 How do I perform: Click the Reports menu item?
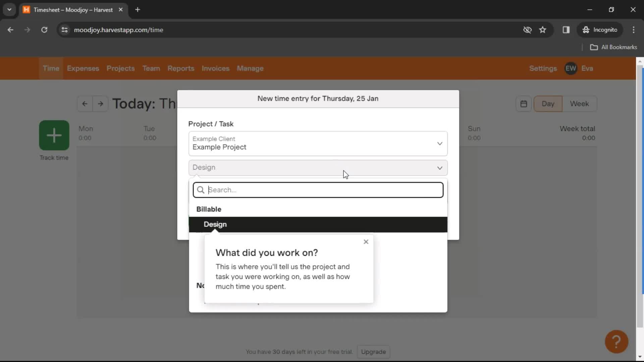click(x=180, y=68)
